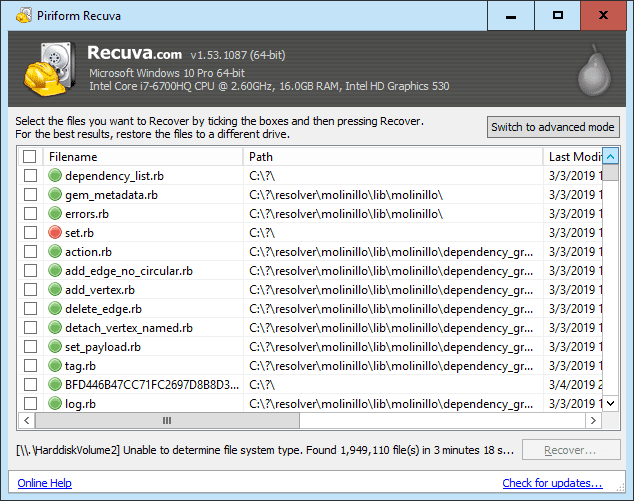Click green status dot beside log.rb
This screenshot has height=501, width=634.
coord(55,404)
